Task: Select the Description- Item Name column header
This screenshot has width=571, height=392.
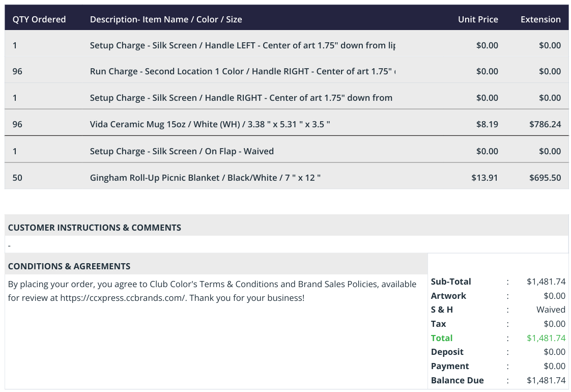Action: [166, 19]
